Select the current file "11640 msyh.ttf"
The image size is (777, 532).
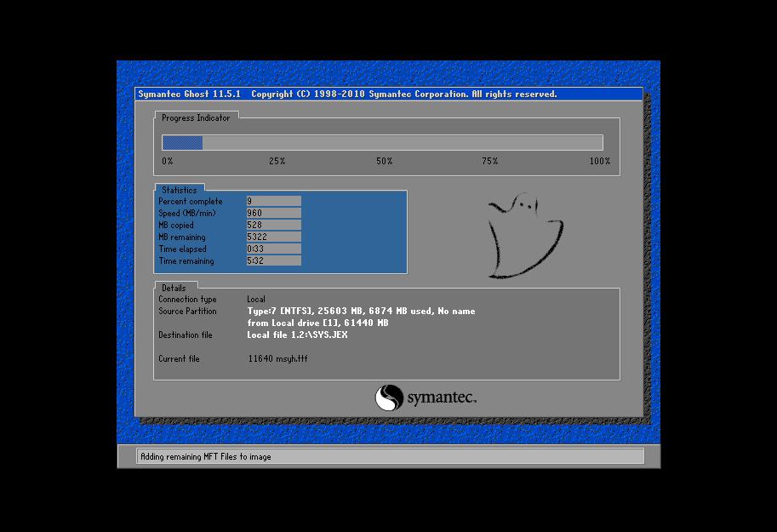277,358
